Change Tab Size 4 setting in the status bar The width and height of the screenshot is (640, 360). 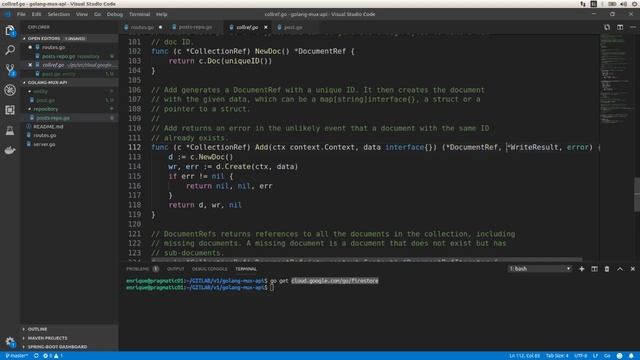[557, 356]
